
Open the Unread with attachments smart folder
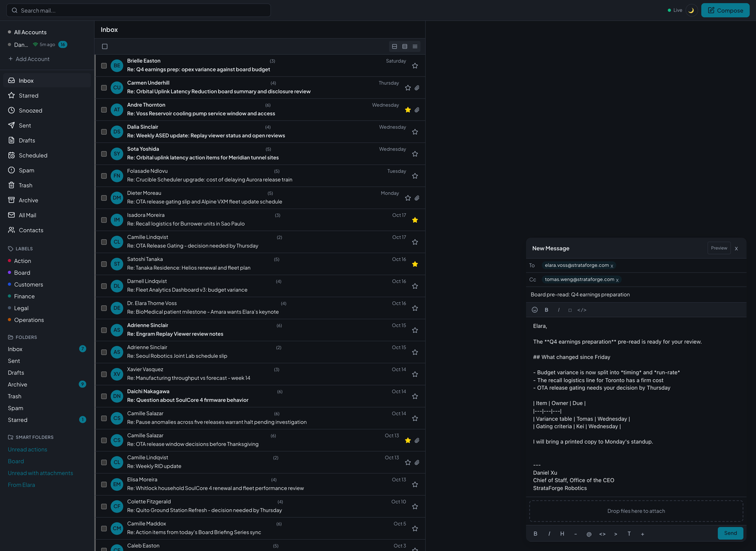(40, 473)
